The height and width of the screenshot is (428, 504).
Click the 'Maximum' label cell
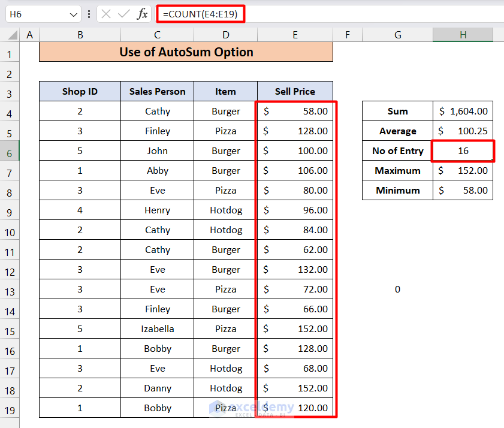(x=397, y=170)
